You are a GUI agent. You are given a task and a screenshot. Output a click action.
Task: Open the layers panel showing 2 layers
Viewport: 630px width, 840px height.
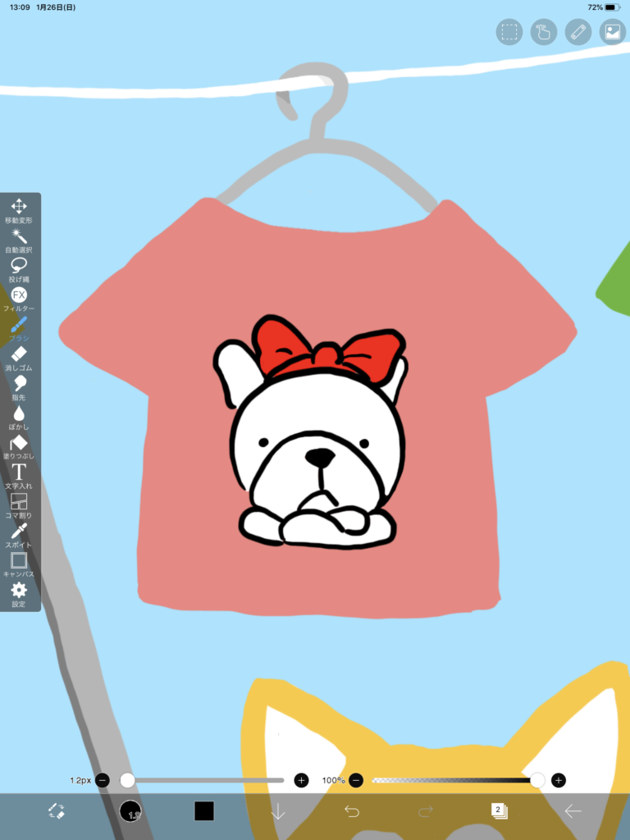coord(499,811)
